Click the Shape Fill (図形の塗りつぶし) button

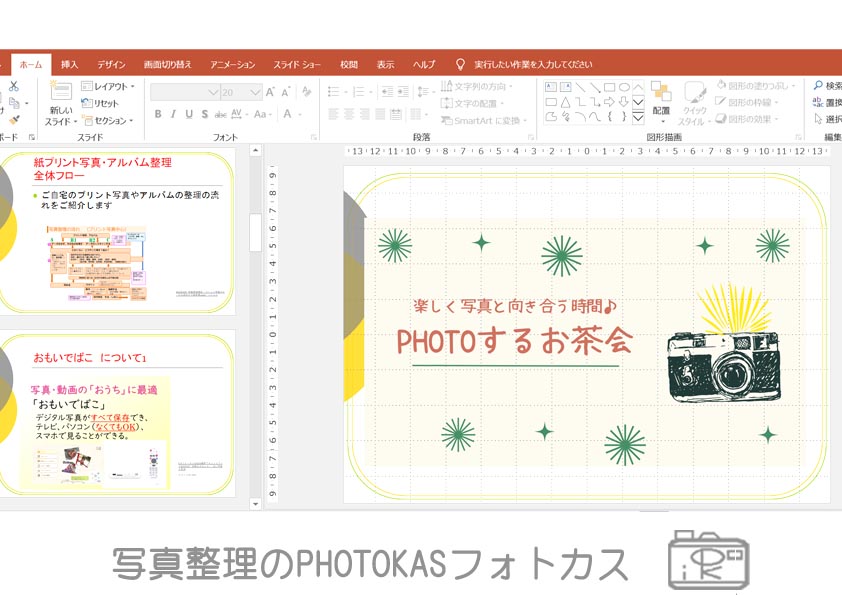(756, 86)
